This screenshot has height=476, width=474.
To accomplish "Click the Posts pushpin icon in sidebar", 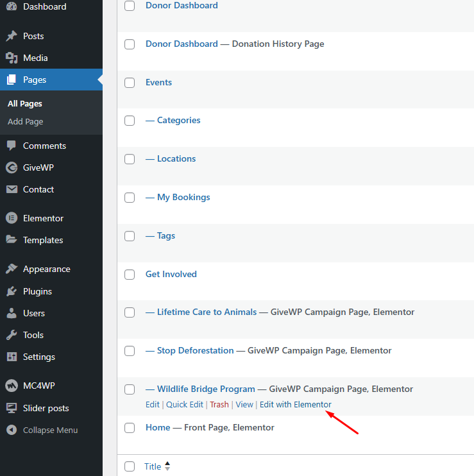I will [x=12, y=36].
